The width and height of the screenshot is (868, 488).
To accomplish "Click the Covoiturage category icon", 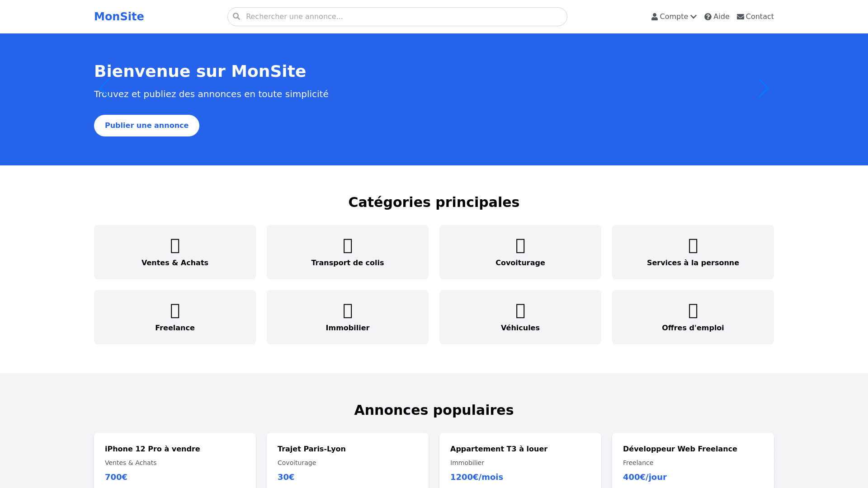I will pyautogui.click(x=520, y=246).
